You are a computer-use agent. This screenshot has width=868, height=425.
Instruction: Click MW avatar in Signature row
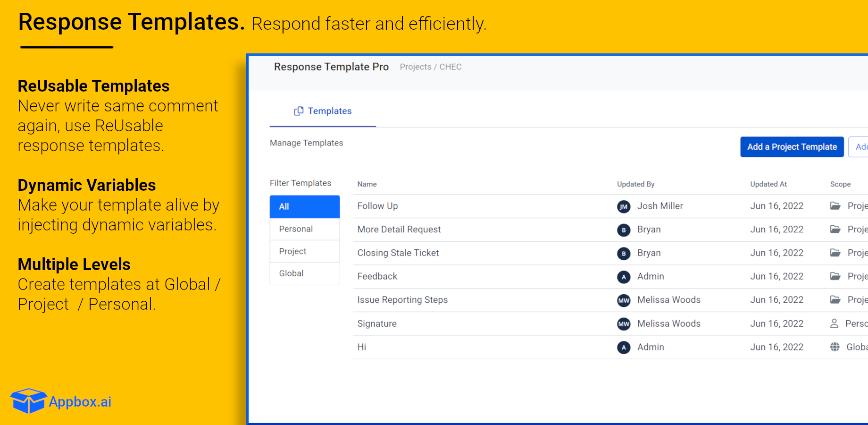click(x=624, y=324)
